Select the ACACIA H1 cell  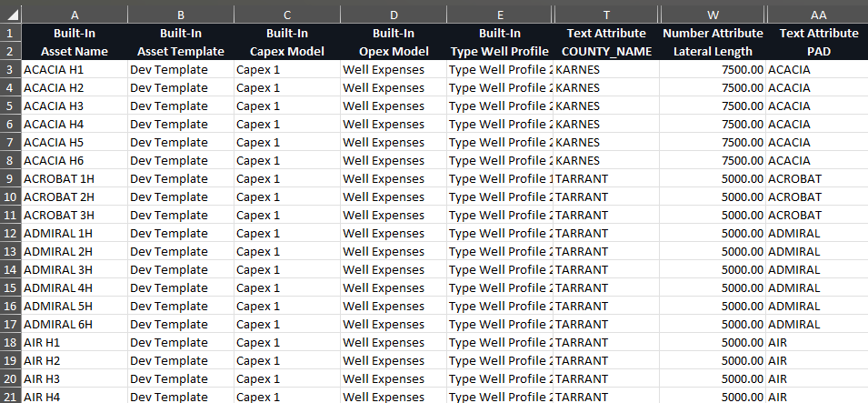coord(75,70)
